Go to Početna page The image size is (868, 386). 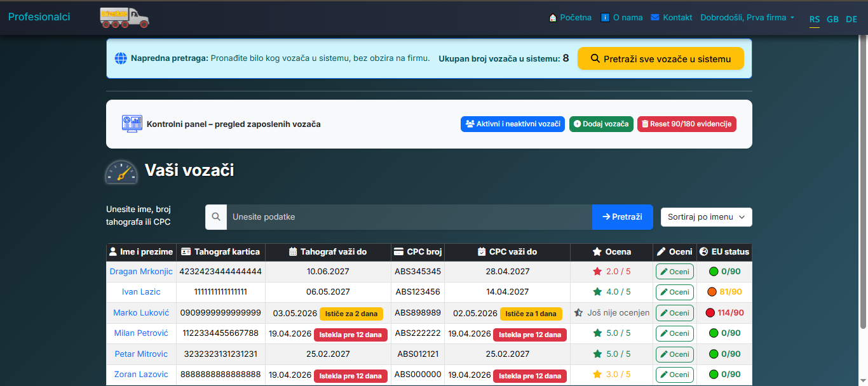coord(570,18)
